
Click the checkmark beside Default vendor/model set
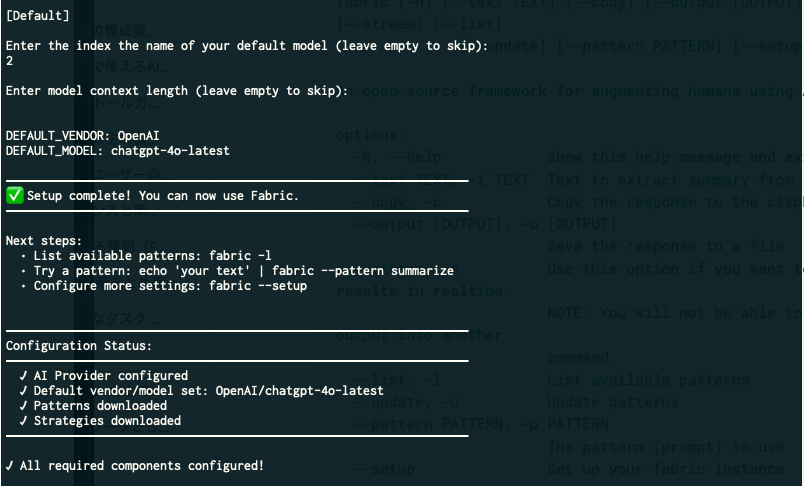[x=22, y=391]
